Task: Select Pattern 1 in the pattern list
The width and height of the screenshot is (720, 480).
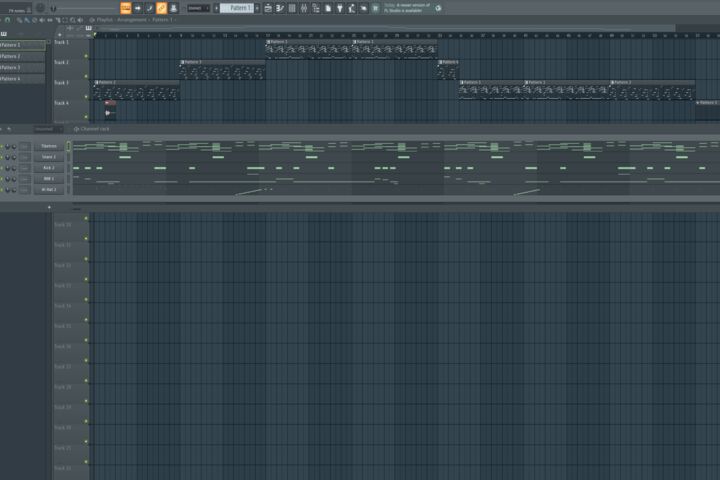Action: 22,45
